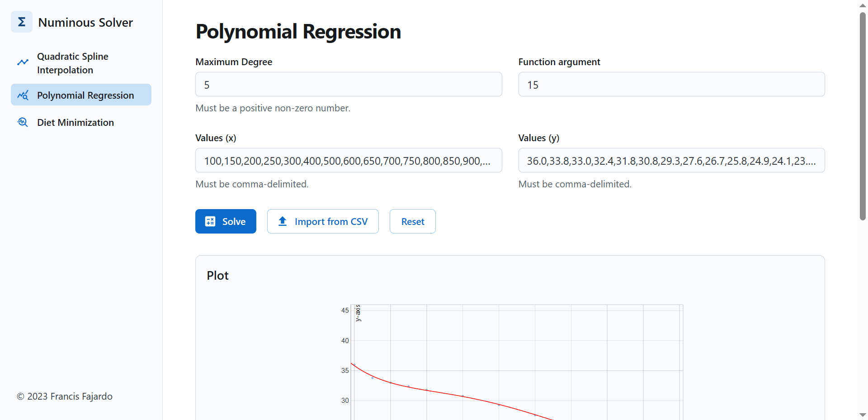Switch to the Diet Minimization solver
The width and height of the screenshot is (868, 420).
75,122
